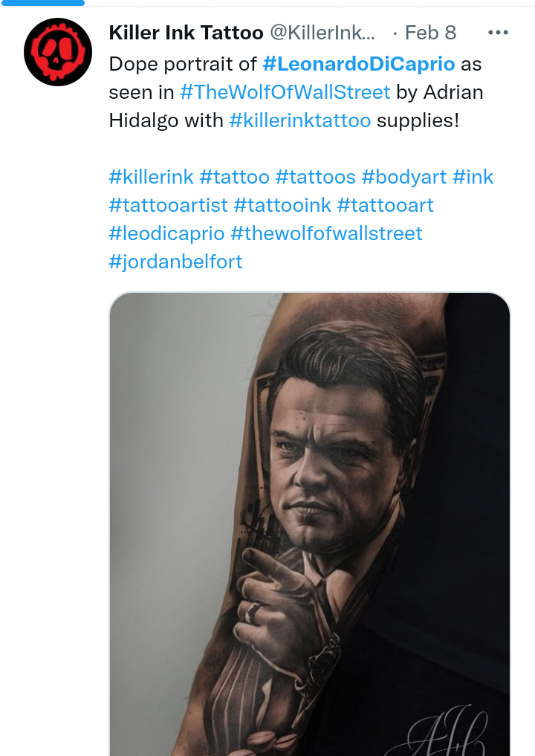Open the #tattooart hashtag
Image resolution: width=535 pixels, height=756 pixels.
coord(385,205)
